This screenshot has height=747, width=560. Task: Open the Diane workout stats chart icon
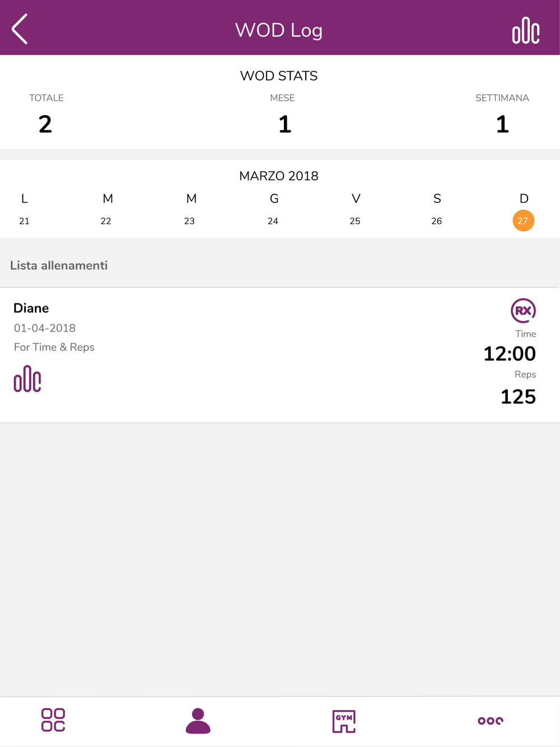pyautogui.click(x=27, y=379)
